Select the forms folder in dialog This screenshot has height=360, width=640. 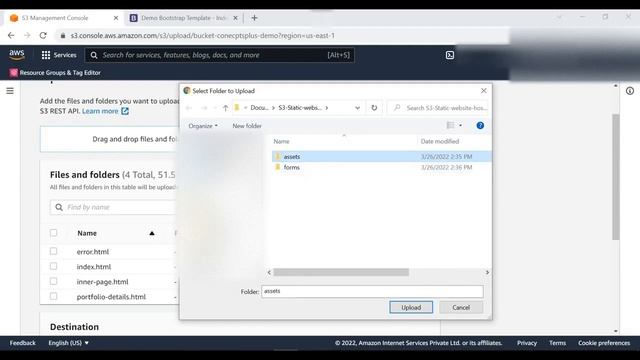point(381,167)
